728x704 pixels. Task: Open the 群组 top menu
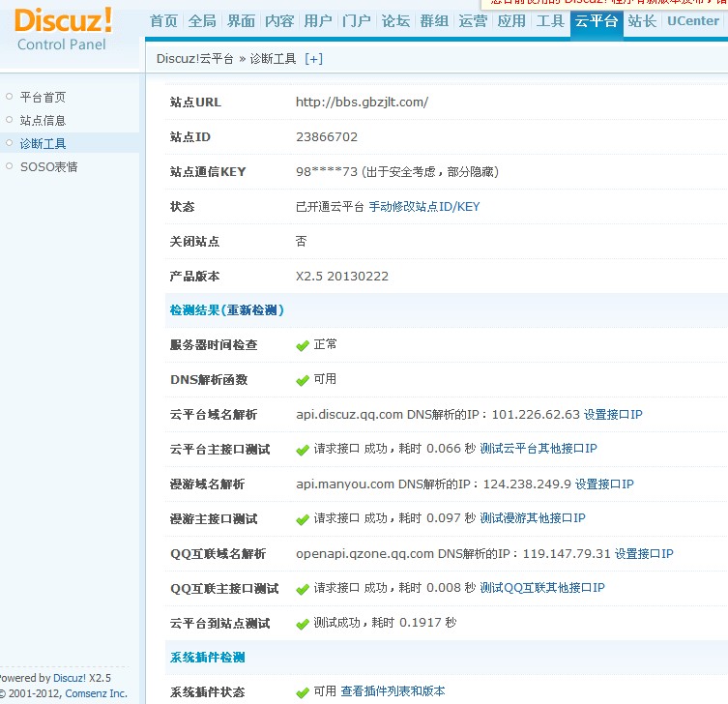click(x=434, y=21)
